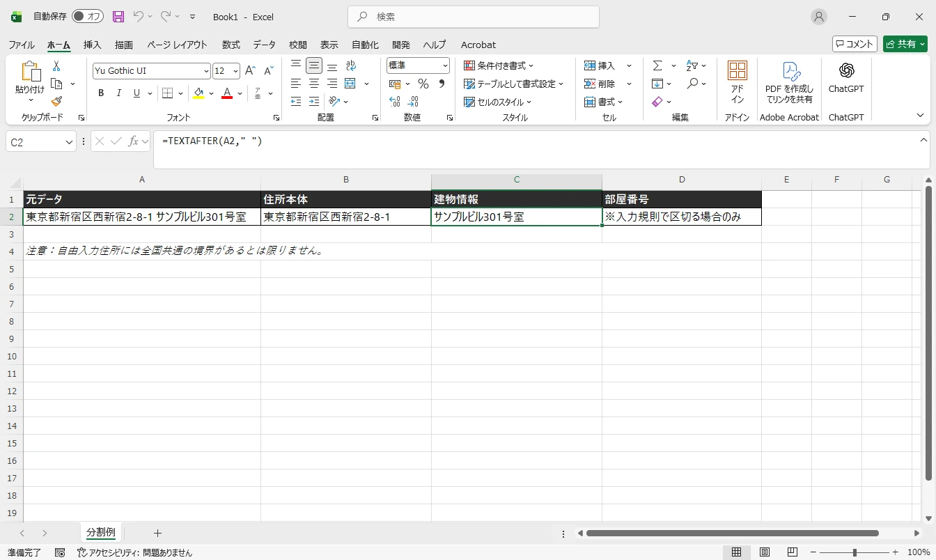
Task: Open the font name dropdown Yu Gothic UI
Action: (x=207, y=71)
